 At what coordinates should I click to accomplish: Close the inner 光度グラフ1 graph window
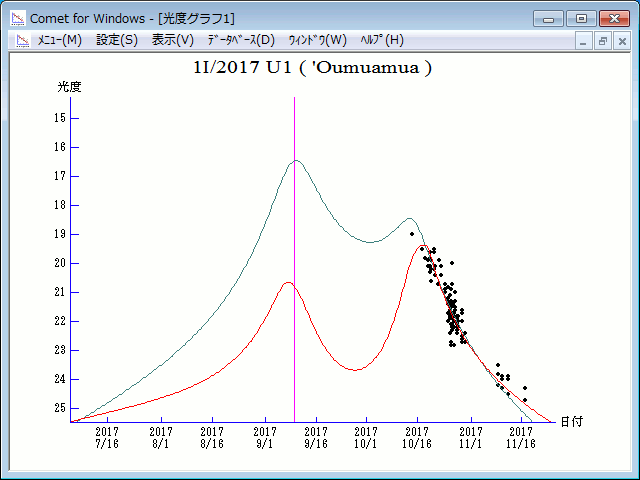[x=621, y=41]
